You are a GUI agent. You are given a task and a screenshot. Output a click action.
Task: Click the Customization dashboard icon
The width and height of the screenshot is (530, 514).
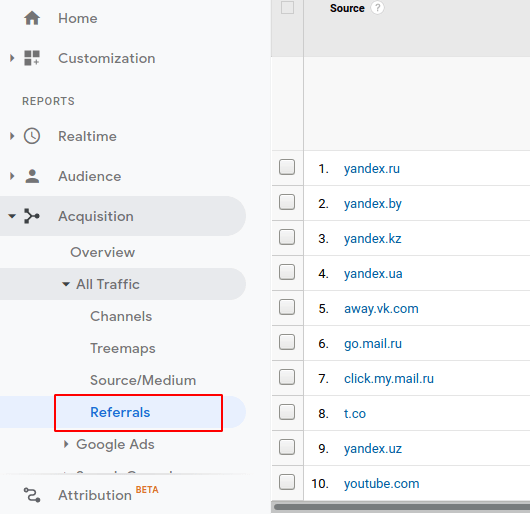click(x=32, y=58)
